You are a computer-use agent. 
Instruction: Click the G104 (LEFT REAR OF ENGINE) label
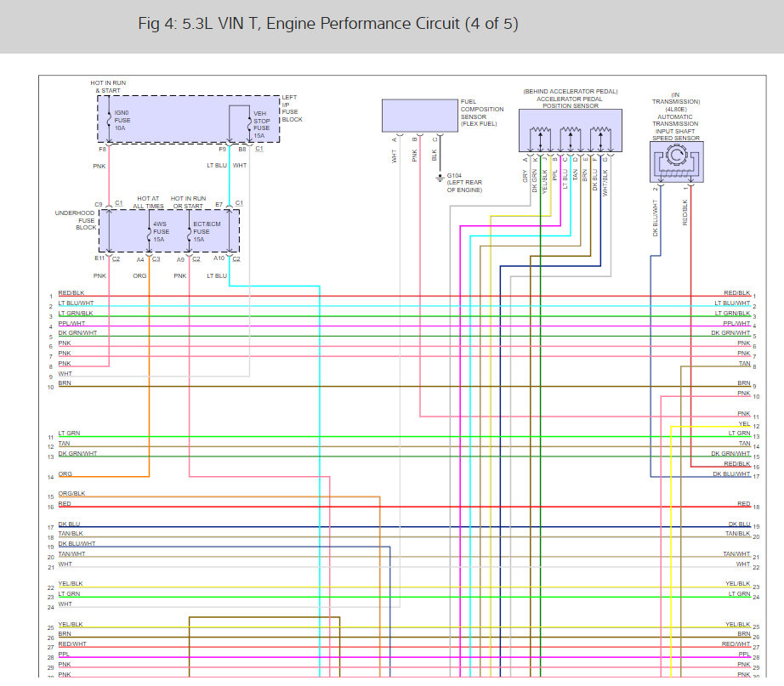click(464, 183)
